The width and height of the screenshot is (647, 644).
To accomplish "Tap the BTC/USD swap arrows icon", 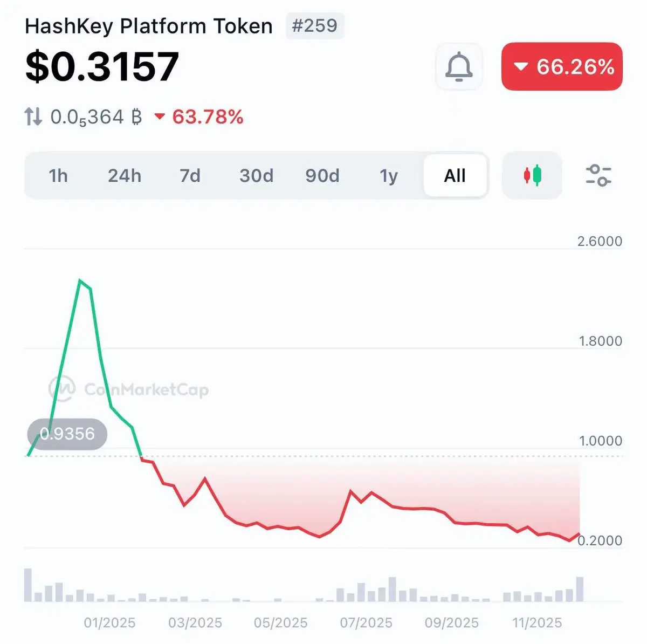I will point(33,117).
